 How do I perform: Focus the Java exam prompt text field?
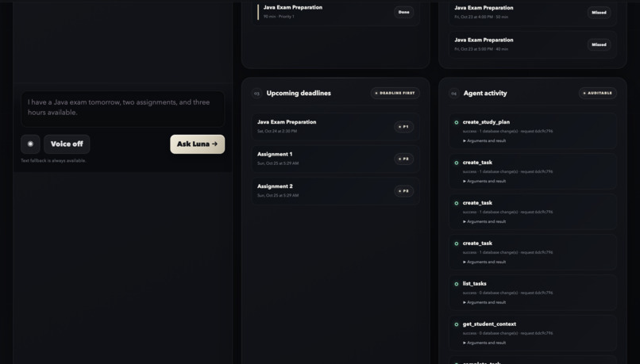click(122, 109)
